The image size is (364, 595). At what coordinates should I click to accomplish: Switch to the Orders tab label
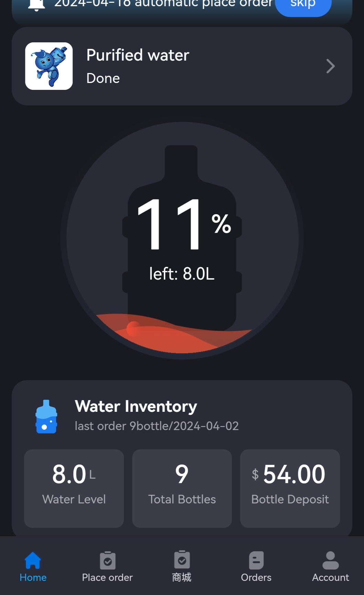click(x=256, y=577)
